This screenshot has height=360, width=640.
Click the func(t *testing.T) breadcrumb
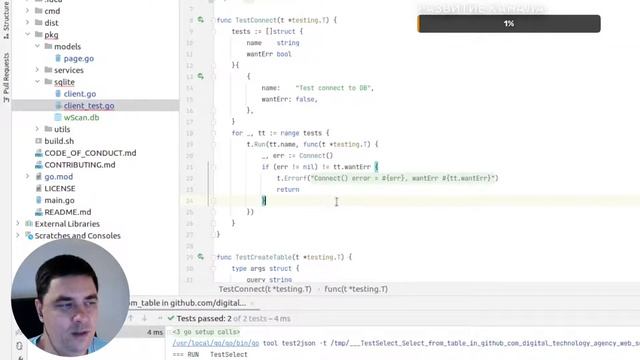click(x=356, y=289)
